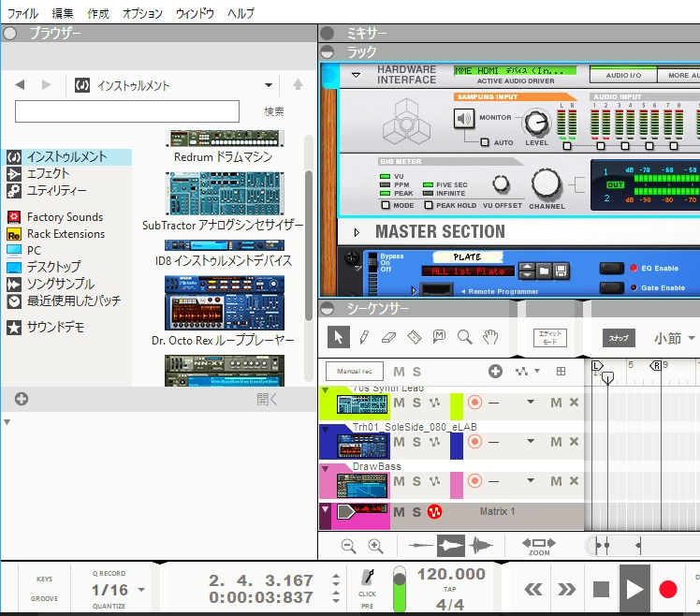Open the DrawBass lane dropdown arrow
The width and height of the screenshot is (700, 616).
(x=531, y=480)
